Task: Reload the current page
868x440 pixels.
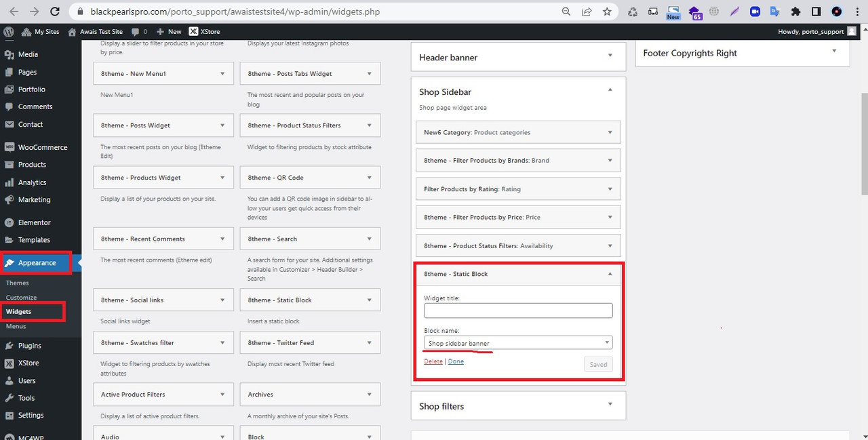Action: click(x=55, y=12)
